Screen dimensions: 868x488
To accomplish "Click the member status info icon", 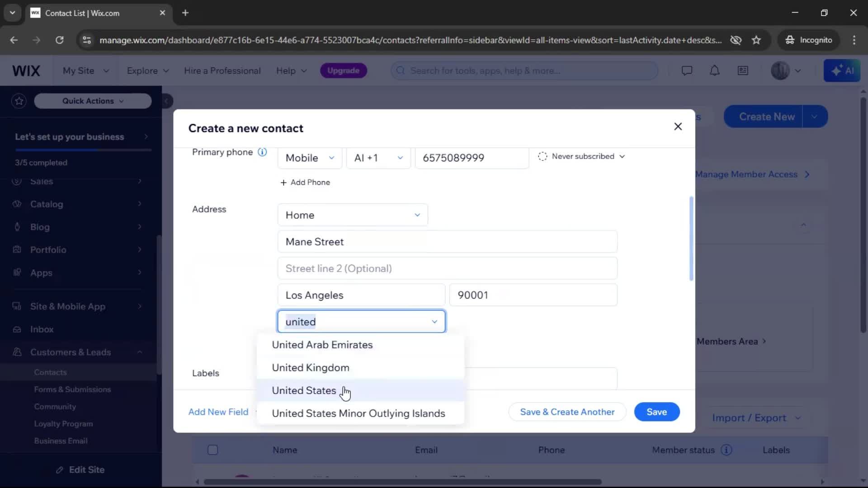I will pos(726,450).
